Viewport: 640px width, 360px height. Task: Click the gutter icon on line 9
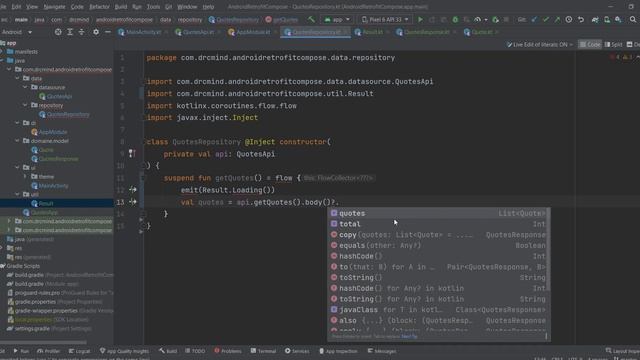click(x=132, y=153)
